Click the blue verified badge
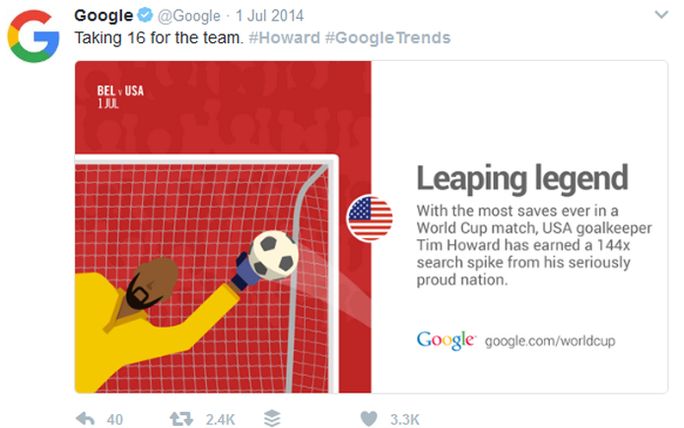 tap(142, 16)
